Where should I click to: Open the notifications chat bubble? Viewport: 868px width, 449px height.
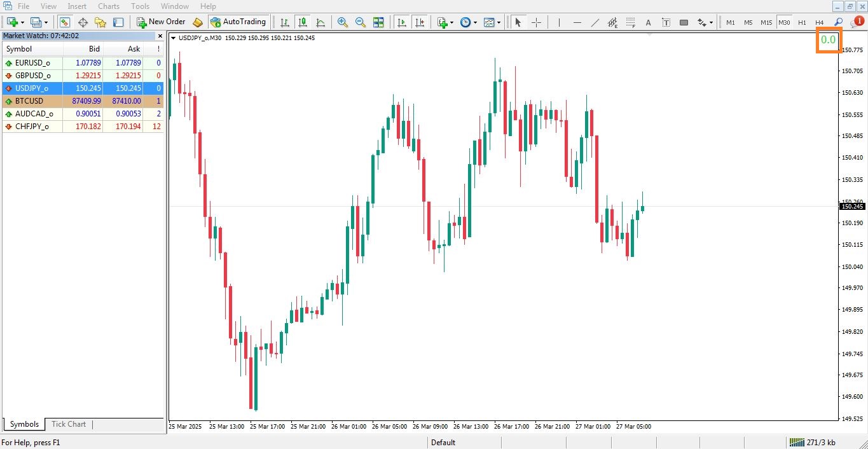click(x=857, y=22)
